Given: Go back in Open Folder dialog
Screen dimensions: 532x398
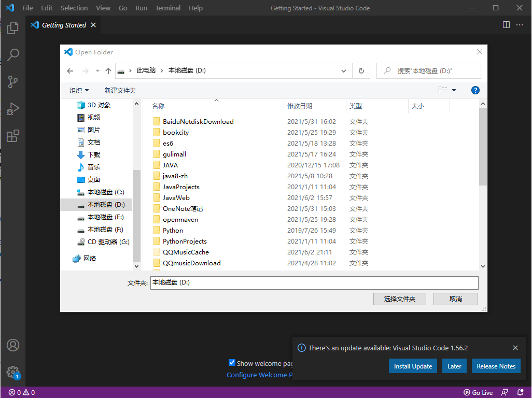Looking at the screenshot, I should coord(70,71).
